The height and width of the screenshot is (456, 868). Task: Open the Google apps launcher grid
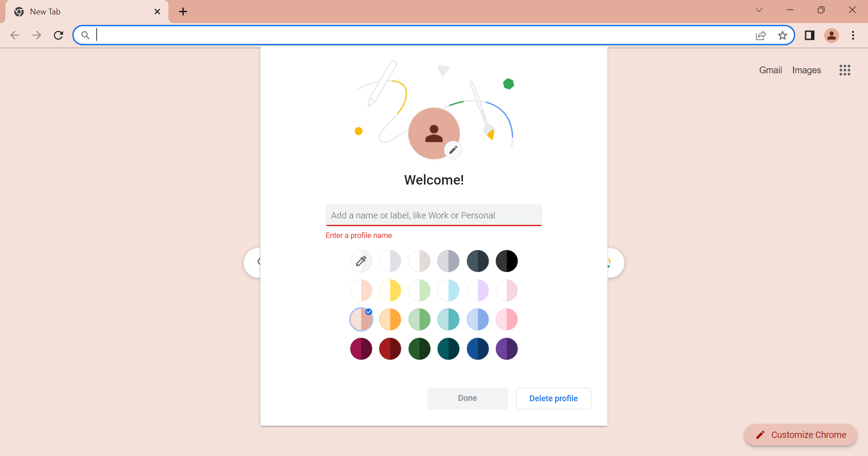(844, 70)
